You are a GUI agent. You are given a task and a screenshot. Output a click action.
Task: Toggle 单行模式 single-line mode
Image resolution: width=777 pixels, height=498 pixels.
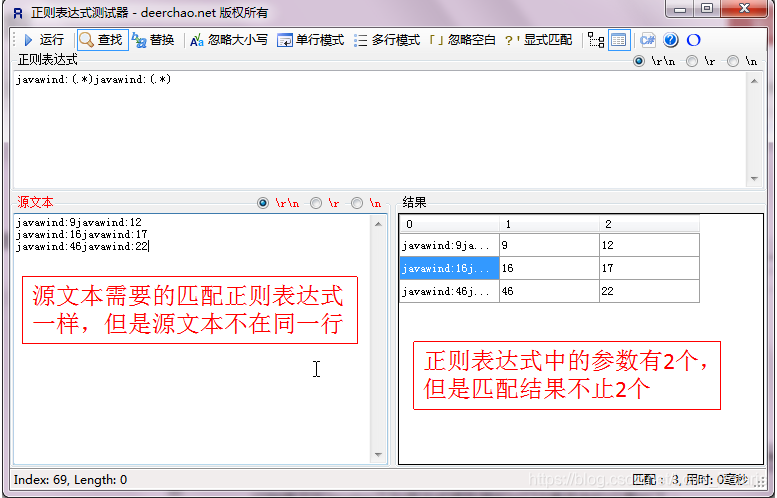click(311, 40)
